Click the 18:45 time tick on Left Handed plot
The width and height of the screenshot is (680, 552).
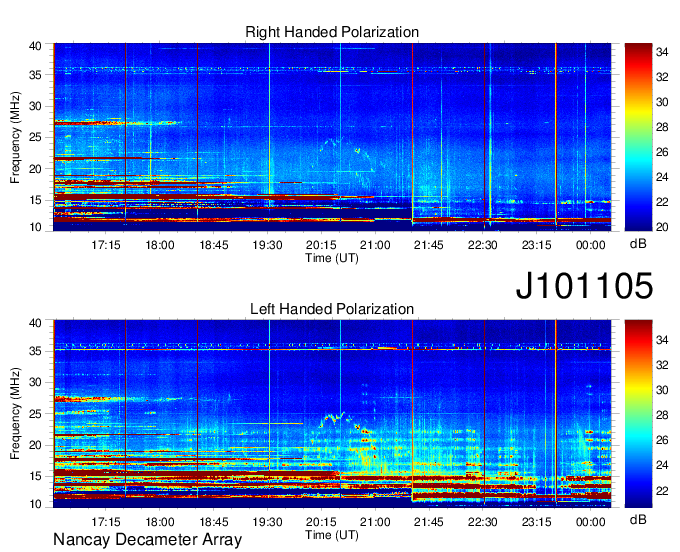[214, 522]
